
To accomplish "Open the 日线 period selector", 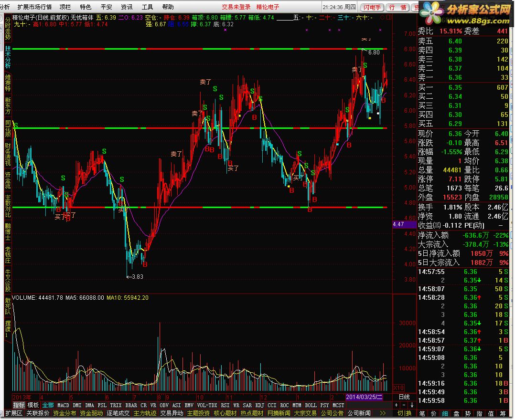I will click(x=404, y=397).
